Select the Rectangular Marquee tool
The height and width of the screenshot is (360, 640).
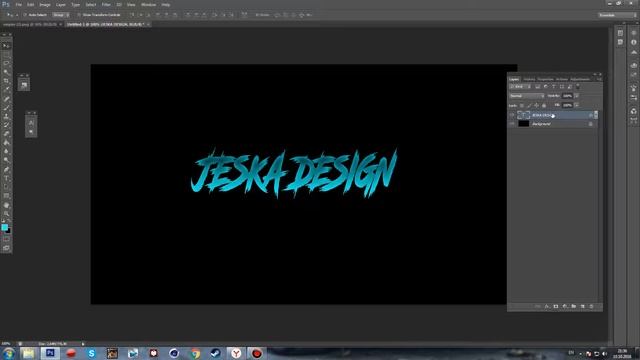(x=6, y=54)
